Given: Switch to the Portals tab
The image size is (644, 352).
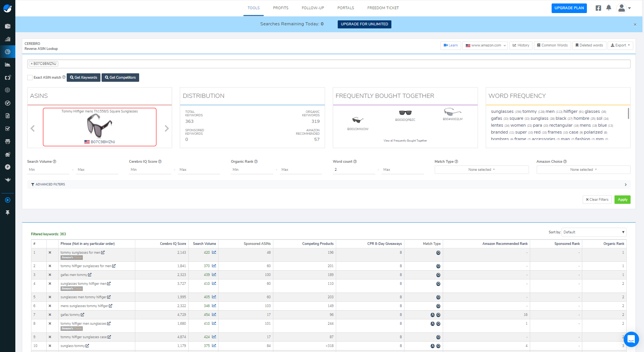Looking at the screenshot, I should tap(346, 8).
